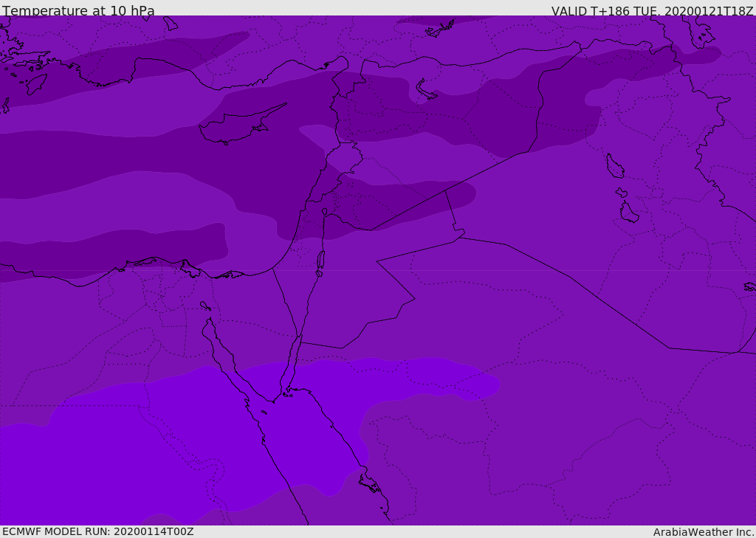Click the 'ECMWF MODEL RUN: 20200114T00Z' text

(98, 531)
